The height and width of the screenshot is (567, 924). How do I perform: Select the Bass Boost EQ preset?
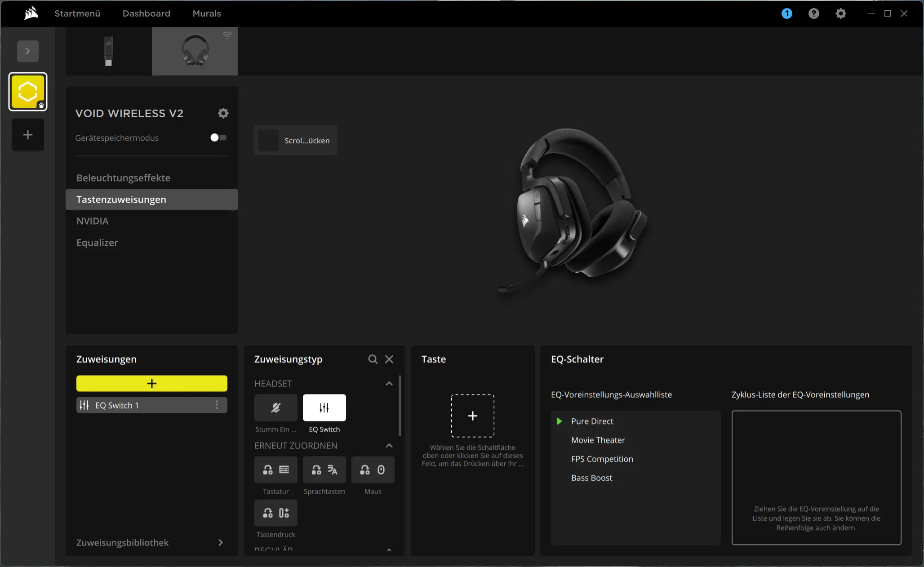click(591, 478)
